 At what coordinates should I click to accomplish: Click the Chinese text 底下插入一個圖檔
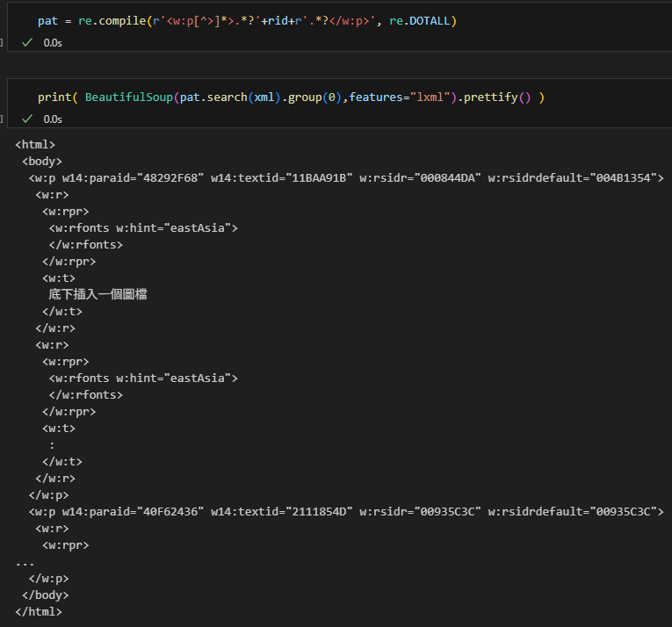tap(98, 294)
